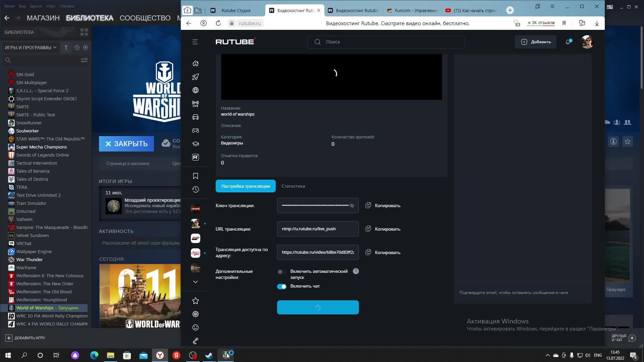Image resolution: width=644 pixels, height=362 pixels.
Task: Disable the 'Включить чат' toggle
Action: (282, 286)
